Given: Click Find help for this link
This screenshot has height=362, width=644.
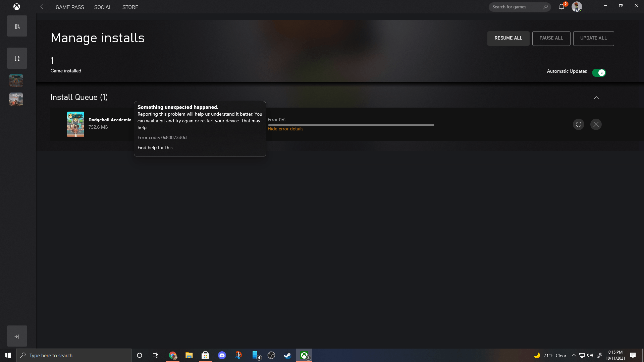Looking at the screenshot, I should tap(155, 147).
